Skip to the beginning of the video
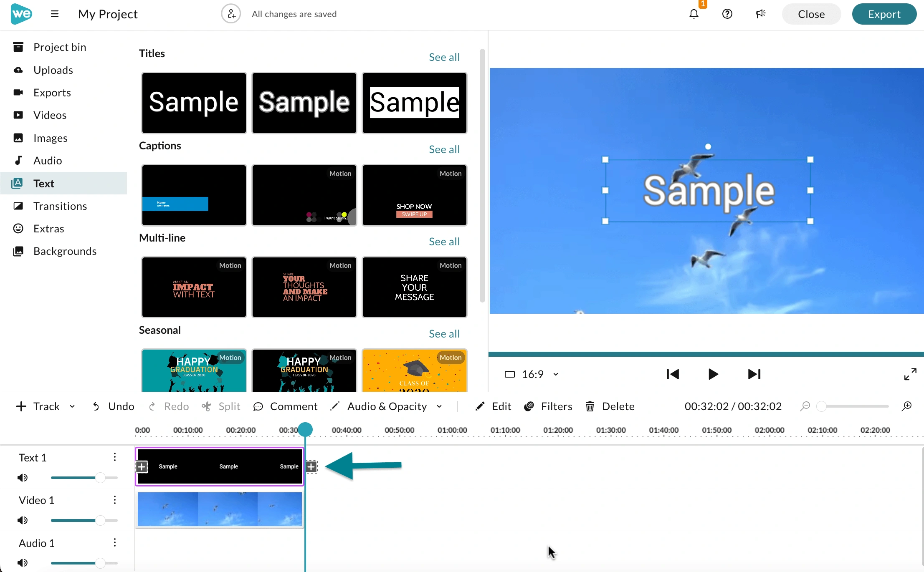The height and width of the screenshot is (572, 924). (673, 374)
